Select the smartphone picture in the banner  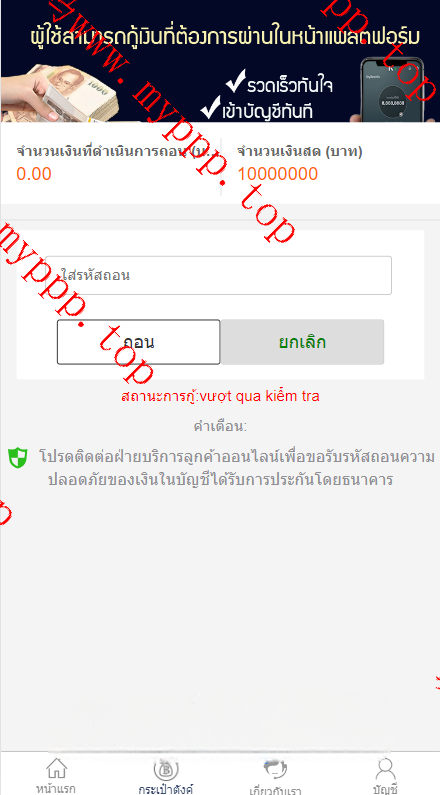[x=391, y=89]
